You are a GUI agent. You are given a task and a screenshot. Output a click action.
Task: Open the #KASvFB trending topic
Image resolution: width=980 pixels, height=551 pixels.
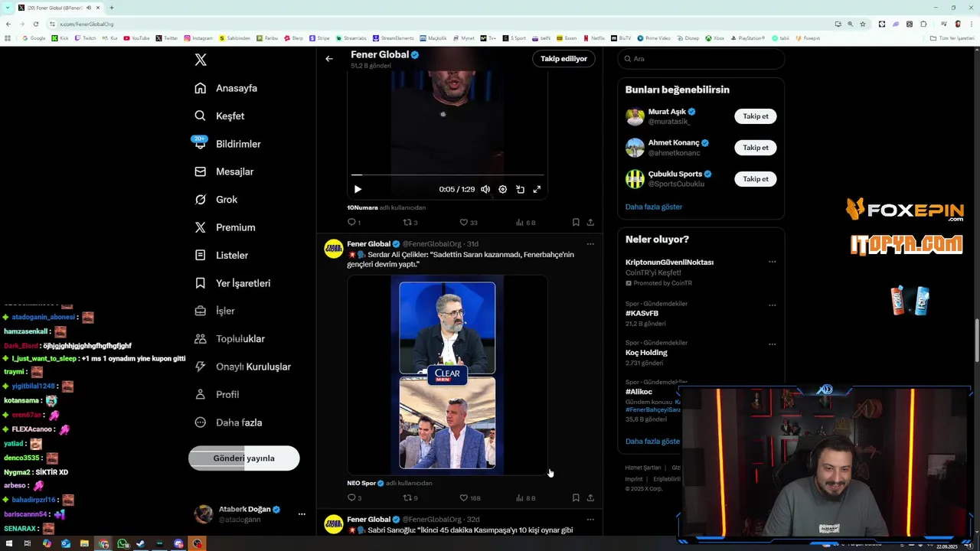(x=642, y=313)
